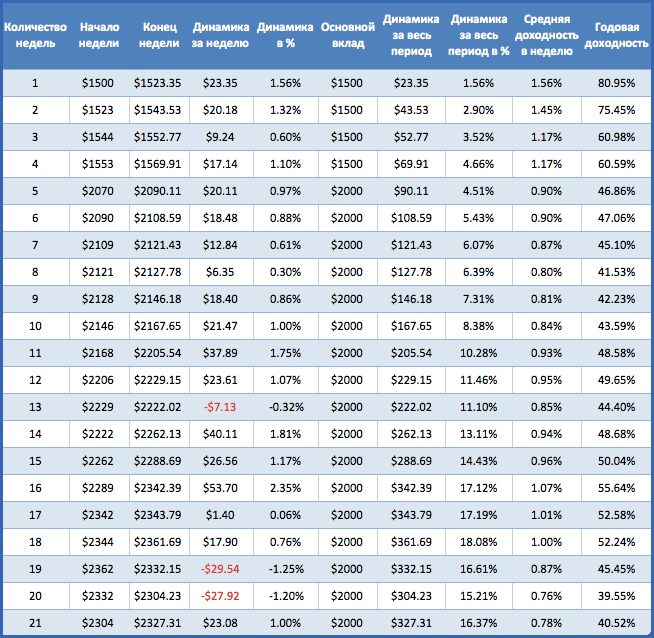Click annual yield cell 39.55%

(x=616, y=596)
